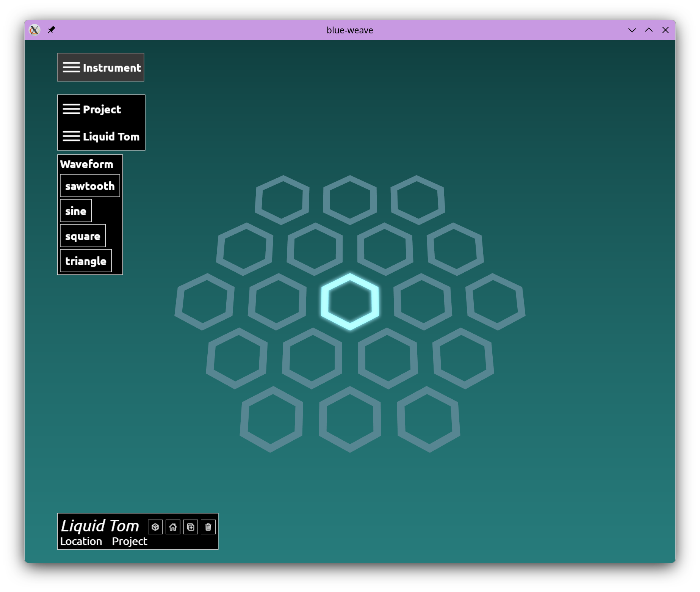Select the sine waveform
This screenshot has height=592, width=700.
[x=76, y=211]
